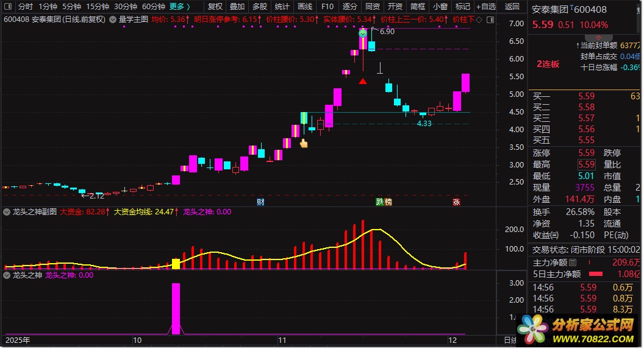The height and width of the screenshot is (349, 644).
Task: Click the 2025年 label on time axis
Action: 18,340
